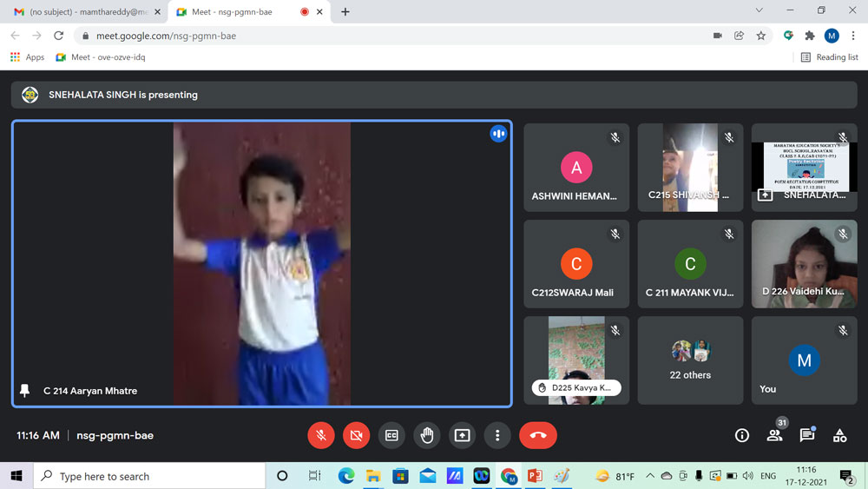Open the chat with everyone panel
Screen dimensions: 868x489
[806, 435]
